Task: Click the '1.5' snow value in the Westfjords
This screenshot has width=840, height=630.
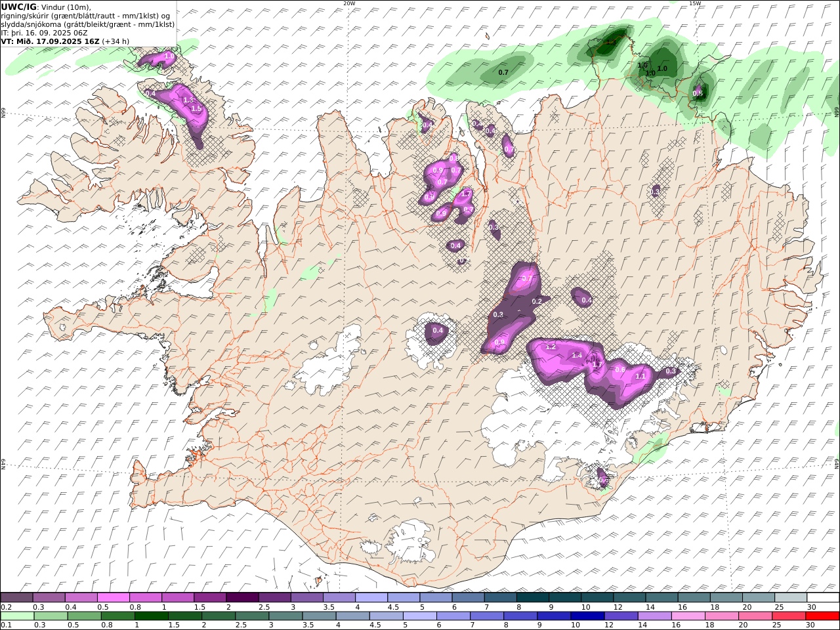Action: 196,108
